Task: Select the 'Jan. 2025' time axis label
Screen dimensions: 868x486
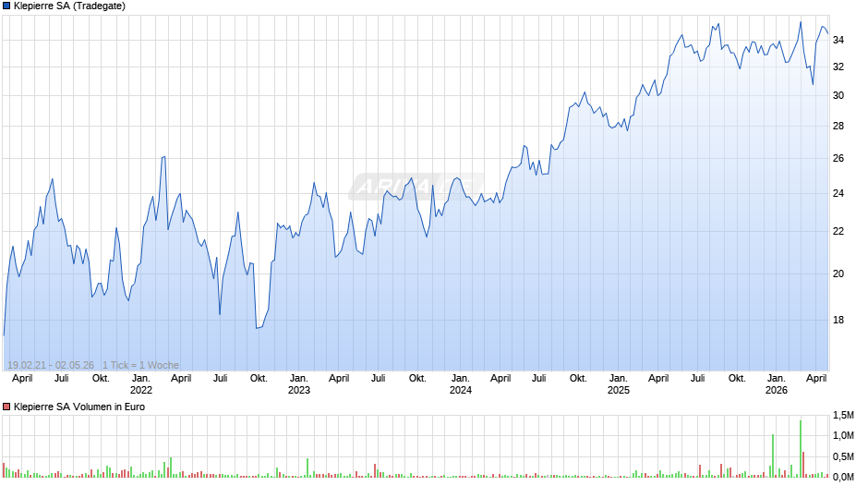Action: tap(619, 384)
